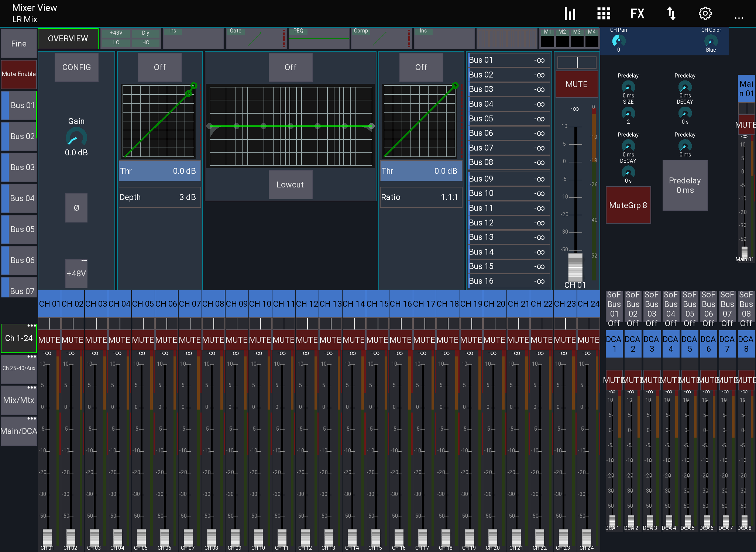Toggle Mute Enable in the sidebar
The height and width of the screenshot is (552, 756).
point(19,74)
